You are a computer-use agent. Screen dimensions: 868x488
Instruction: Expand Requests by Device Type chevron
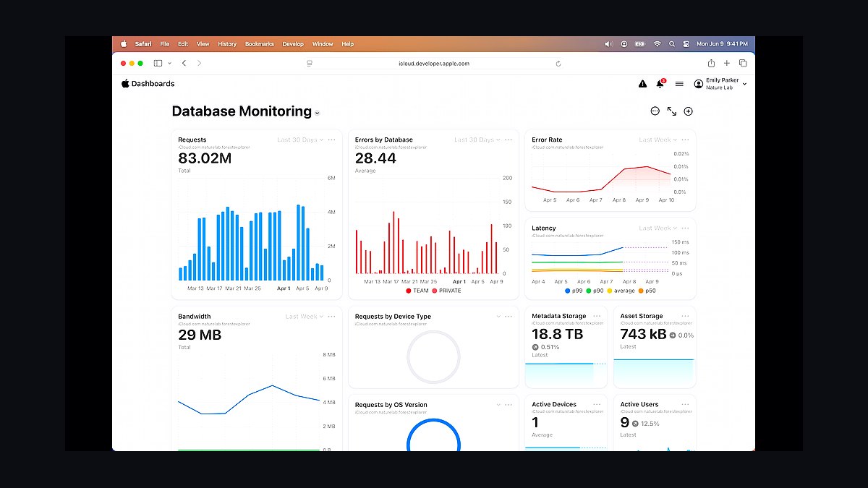498,316
